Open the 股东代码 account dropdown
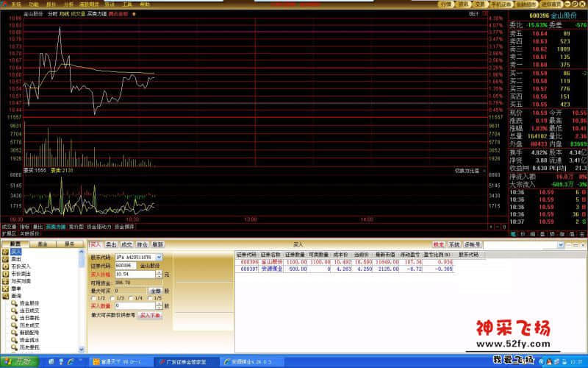Image resolution: width=588 pixels, height=368 pixels. 159,258
